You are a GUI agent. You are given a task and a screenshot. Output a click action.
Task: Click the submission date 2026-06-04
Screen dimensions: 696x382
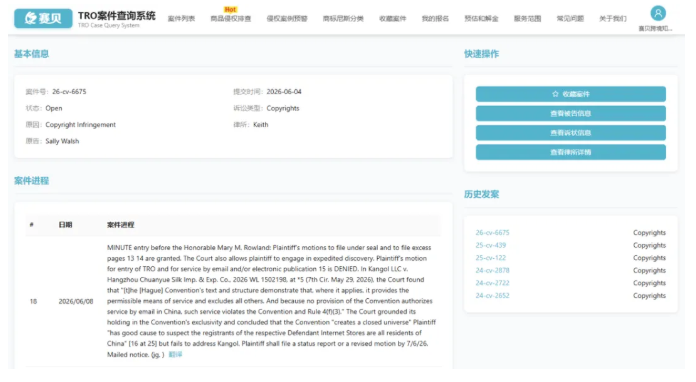coord(284,92)
